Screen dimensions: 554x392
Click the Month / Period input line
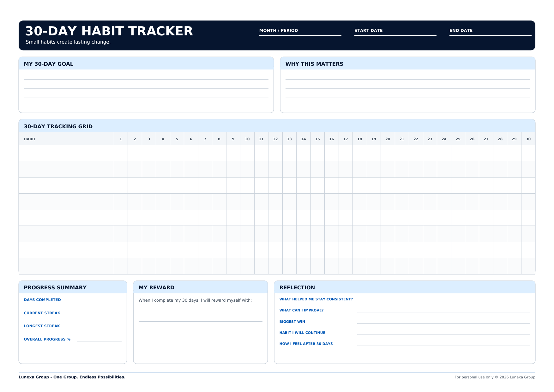300,35
